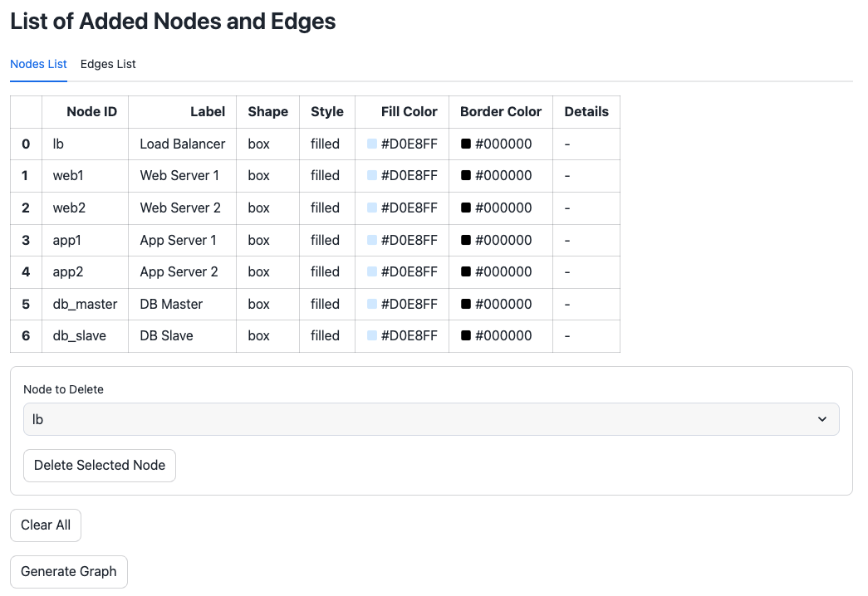Image resolution: width=868 pixels, height=596 pixels.
Task: Click the Label column header
Action: [x=183, y=112]
